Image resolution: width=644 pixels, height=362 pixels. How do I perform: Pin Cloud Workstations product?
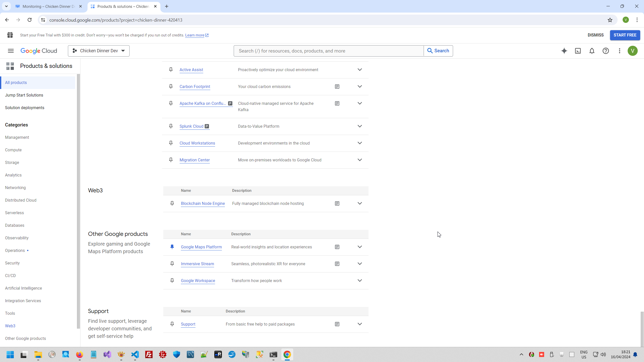(171, 143)
